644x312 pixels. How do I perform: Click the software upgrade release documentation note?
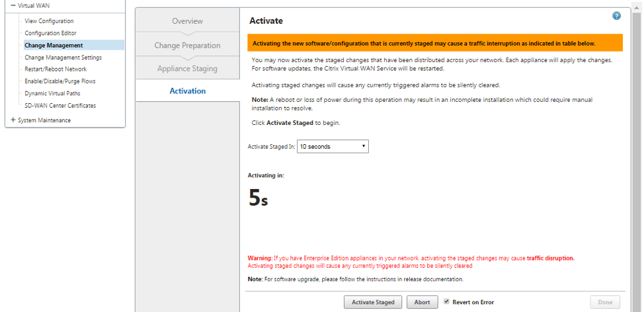pyautogui.click(x=355, y=279)
